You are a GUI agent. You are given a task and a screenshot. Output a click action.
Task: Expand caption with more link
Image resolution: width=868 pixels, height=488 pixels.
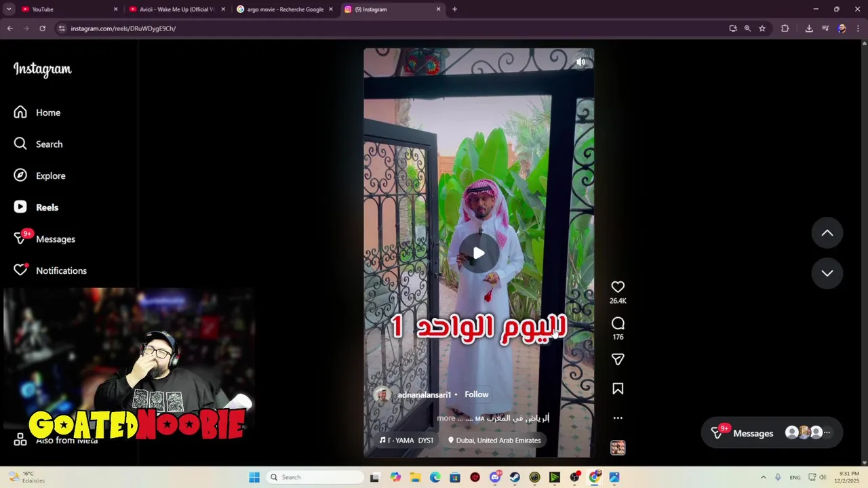coord(446,418)
